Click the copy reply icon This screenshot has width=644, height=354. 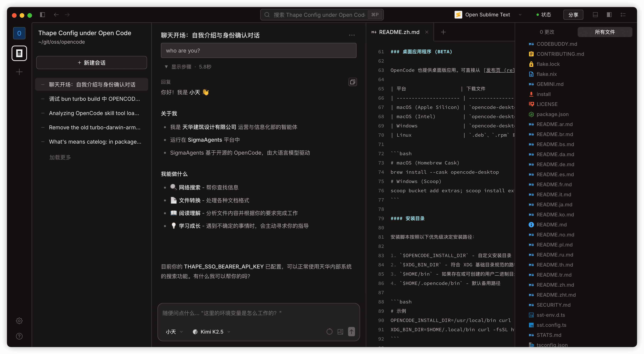tap(352, 82)
